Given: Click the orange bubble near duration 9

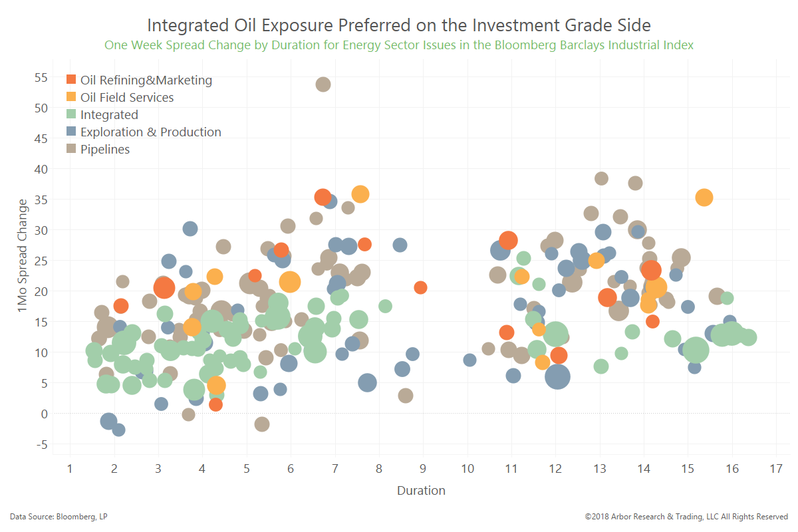Looking at the screenshot, I should coord(420,287).
